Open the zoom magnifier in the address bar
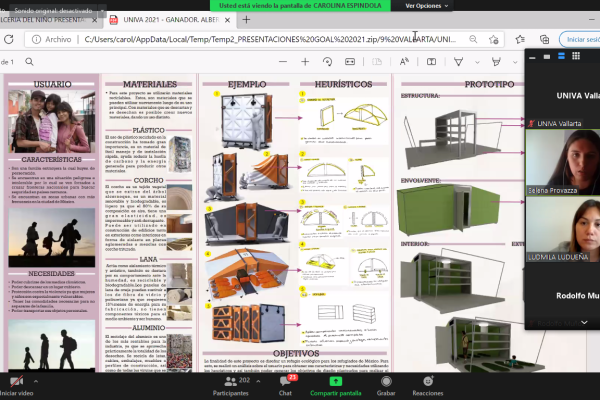This screenshot has height=400, width=600. pyautogui.click(x=473, y=39)
